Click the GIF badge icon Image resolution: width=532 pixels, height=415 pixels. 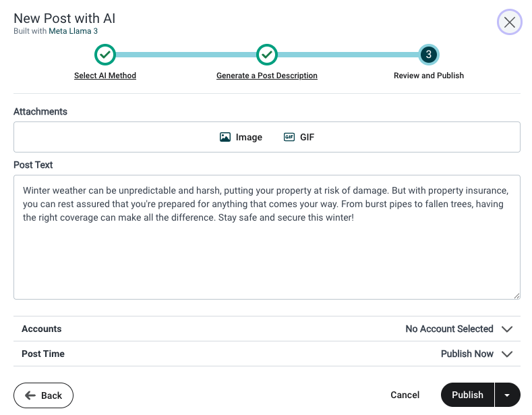(289, 137)
